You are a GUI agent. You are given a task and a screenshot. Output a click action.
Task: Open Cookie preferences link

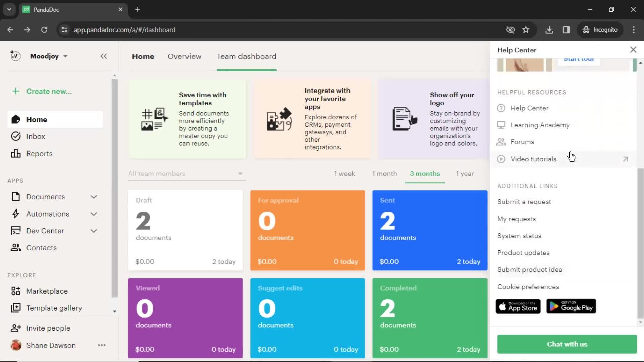[528, 287]
